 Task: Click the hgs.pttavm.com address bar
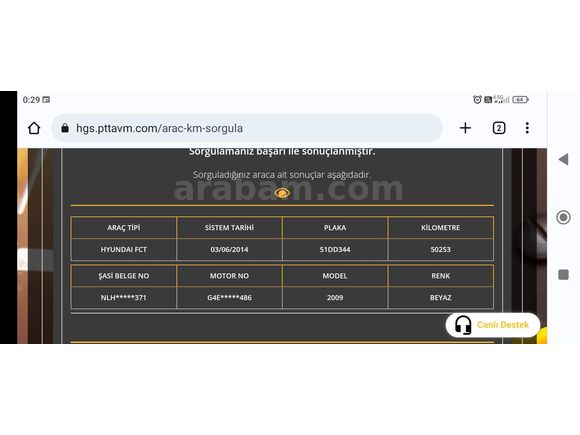coord(247,128)
